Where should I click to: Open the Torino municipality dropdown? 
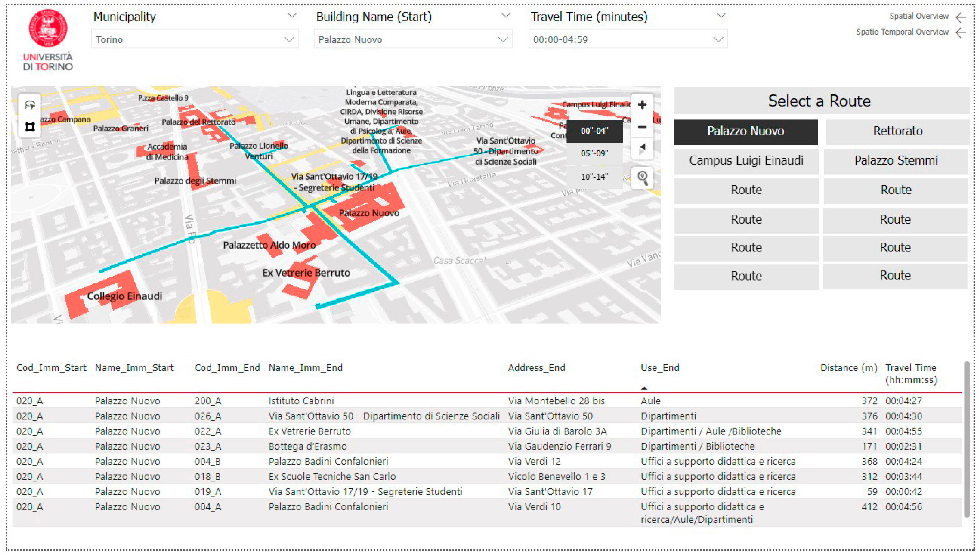click(194, 39)
